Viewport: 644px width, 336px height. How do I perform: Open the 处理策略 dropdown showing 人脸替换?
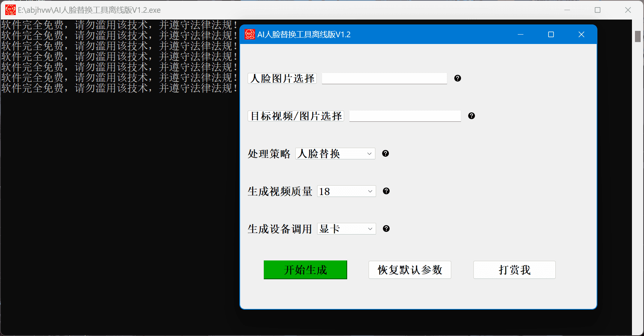tap(335, 153)
